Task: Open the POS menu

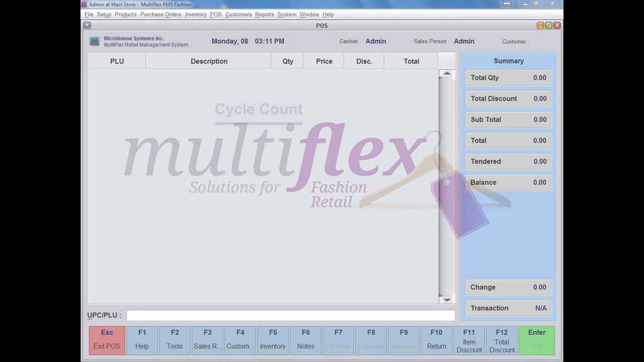Action: pos(215,15)
